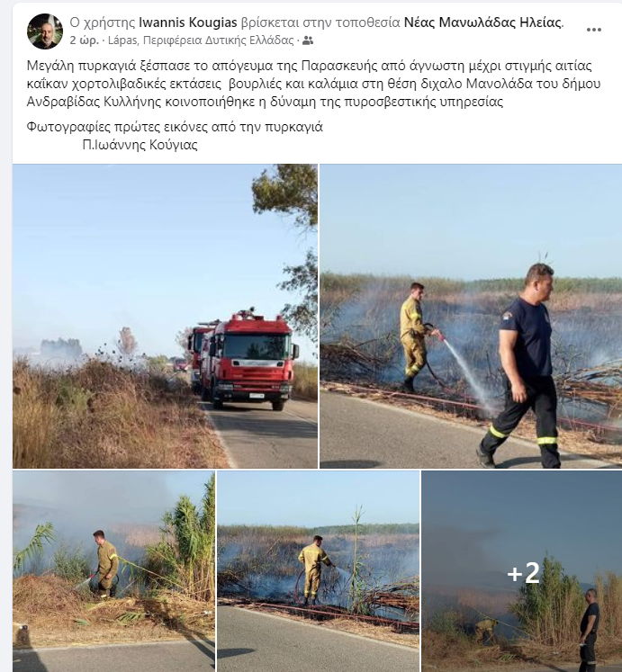The width and height of the screenshot is (622, 672).
Task: Open the post options three-dots menu
Action: point(594,30)
